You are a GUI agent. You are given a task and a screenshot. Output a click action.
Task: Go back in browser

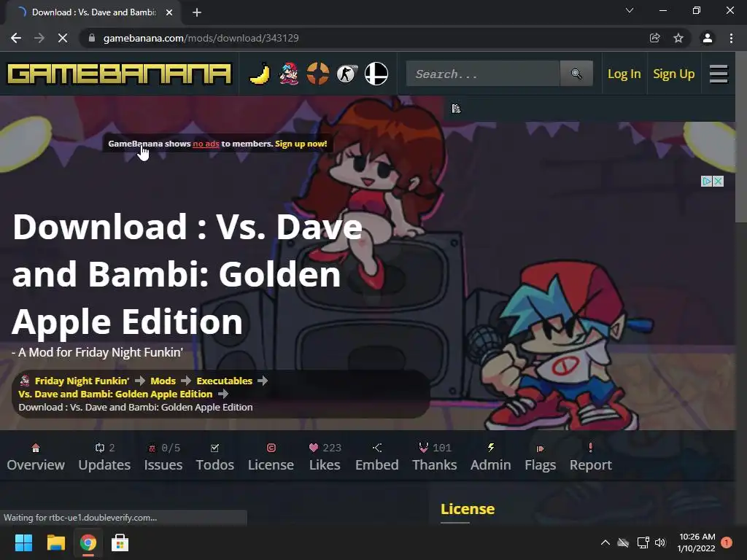click(x=16, y=38)
